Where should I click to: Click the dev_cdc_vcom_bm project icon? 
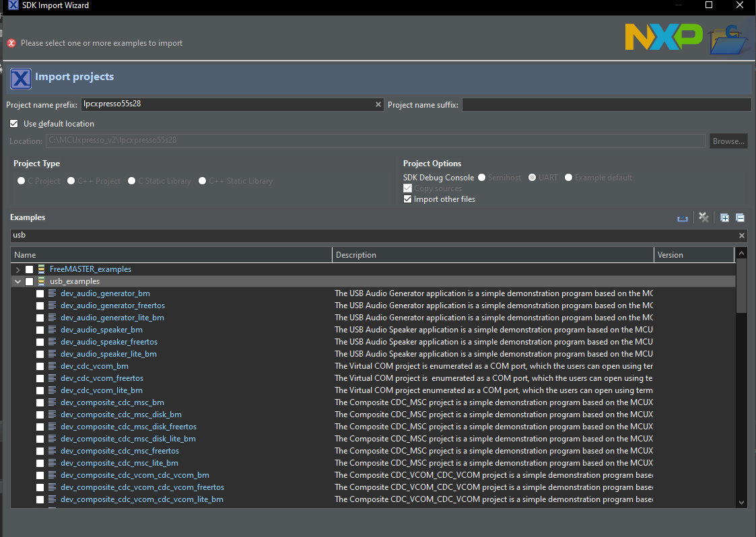click(x=52, y=366)
